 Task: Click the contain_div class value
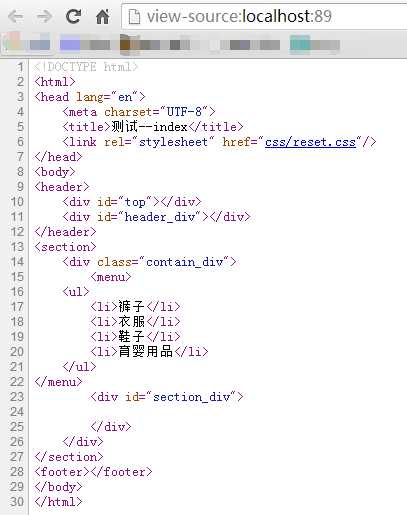(184, 262)
